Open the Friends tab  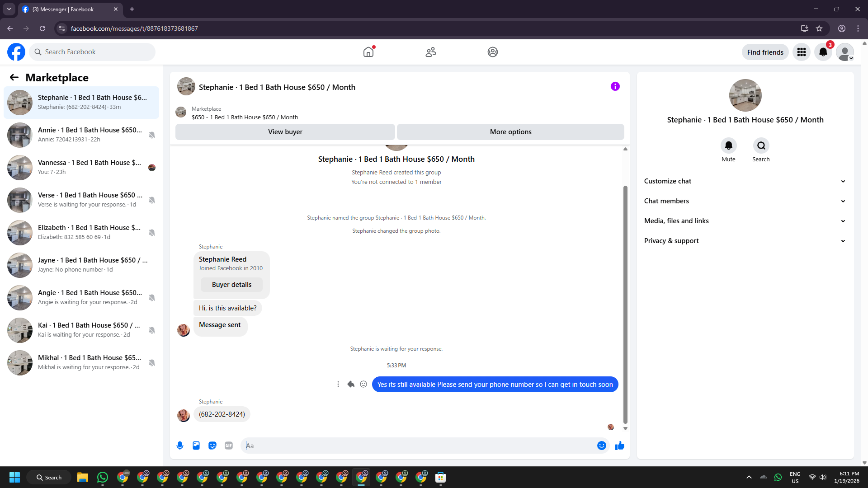[431, 52]
